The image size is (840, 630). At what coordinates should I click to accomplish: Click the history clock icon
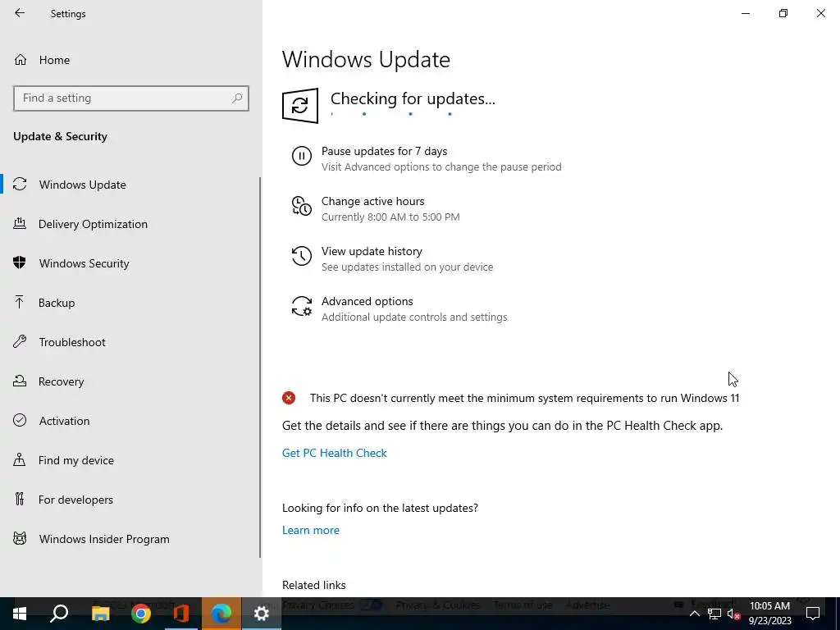pos(302,256)
